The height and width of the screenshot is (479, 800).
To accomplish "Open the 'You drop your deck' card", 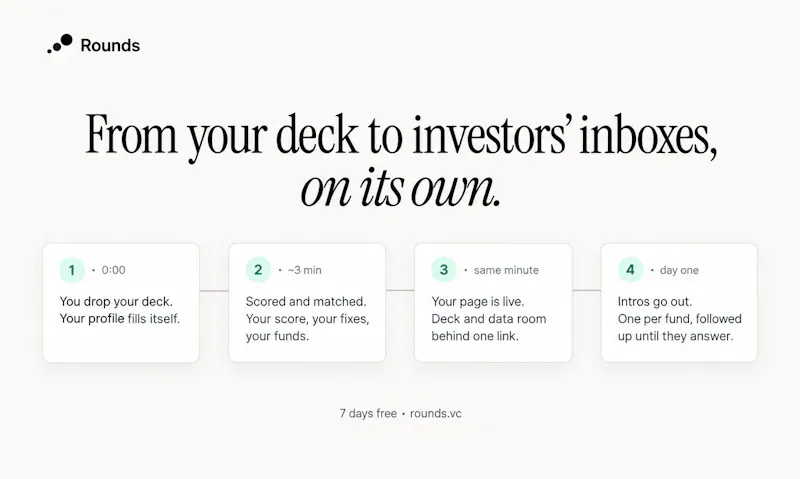I will (x=121, y=303).
